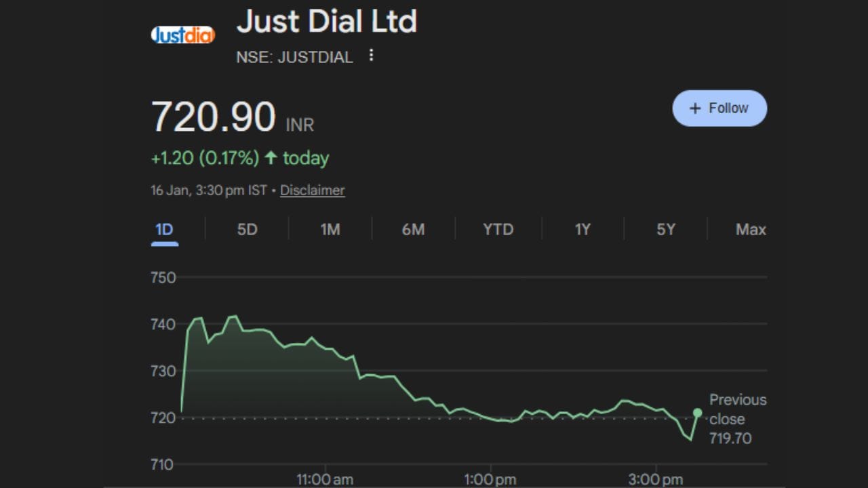Show the 6M price chart
The image size is (868, 488).
pyautogui.click(x=413, y=230)
